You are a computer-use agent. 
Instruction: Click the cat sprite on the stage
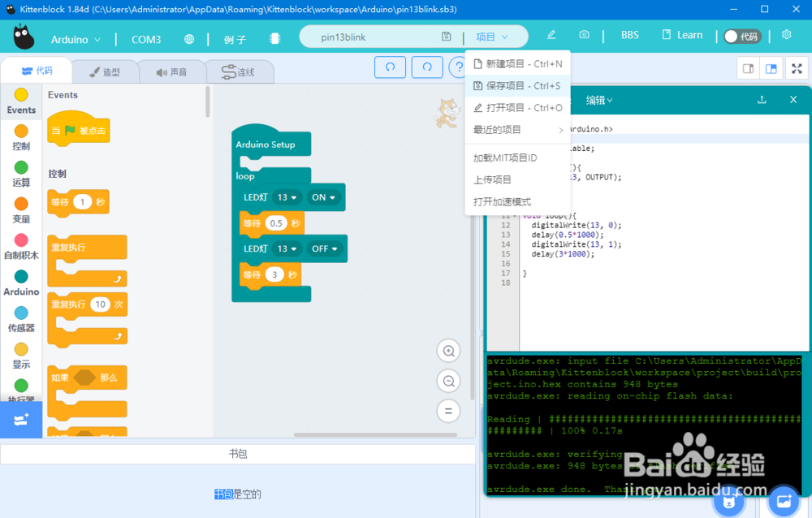(447, 112)
